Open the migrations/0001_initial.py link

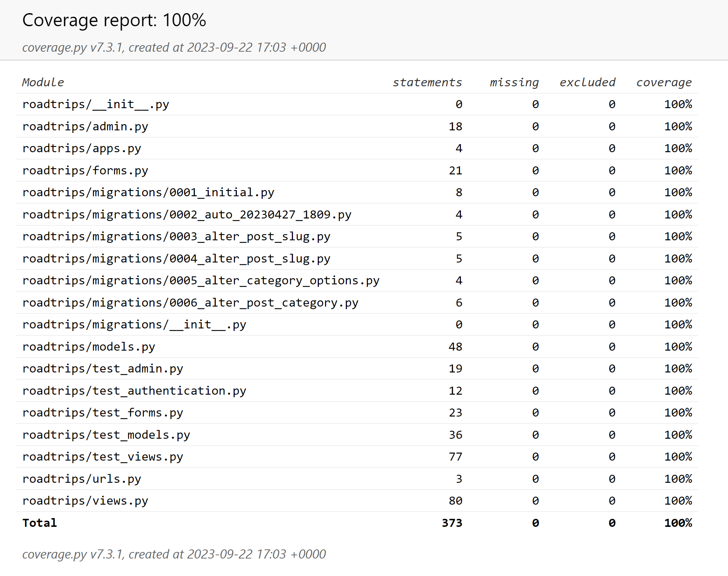tap(148, 192)
